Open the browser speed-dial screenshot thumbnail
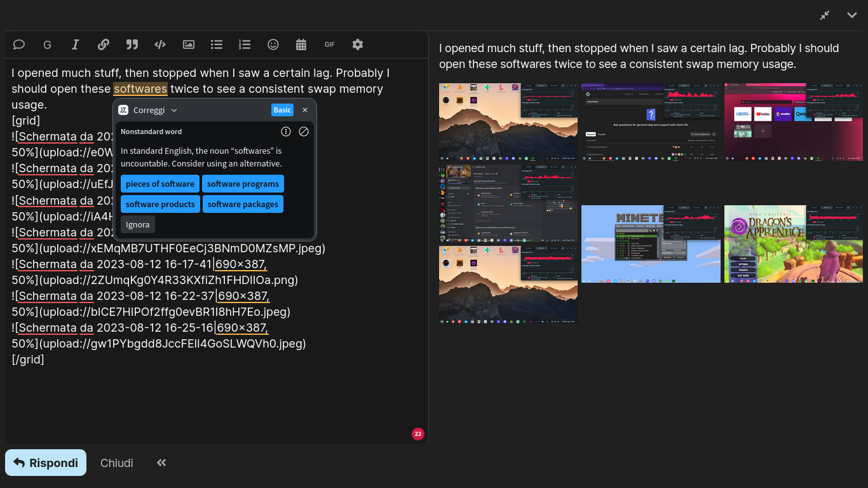This screenshot has height=488, width=868. [794, 122]
